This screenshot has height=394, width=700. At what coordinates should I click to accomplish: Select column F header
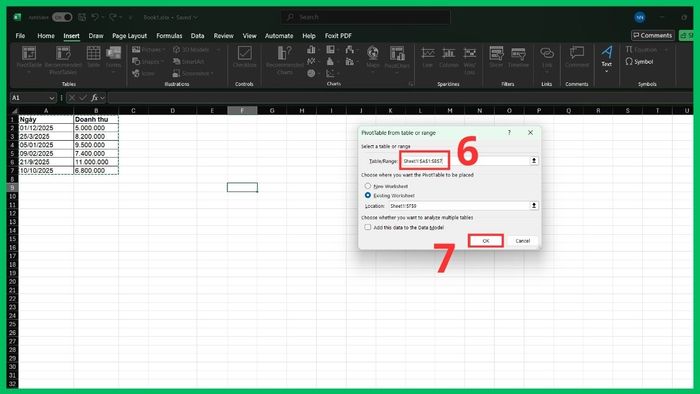click(242, 111)
